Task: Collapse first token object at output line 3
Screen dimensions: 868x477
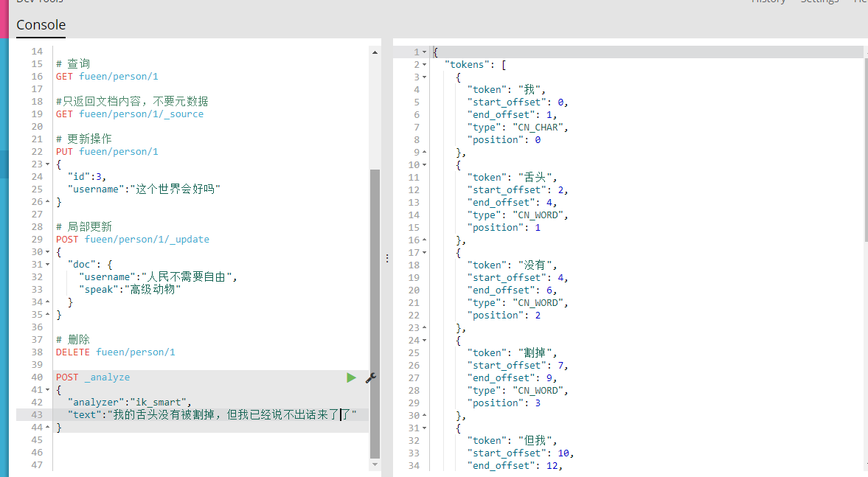Action: [x=425, y=77]
